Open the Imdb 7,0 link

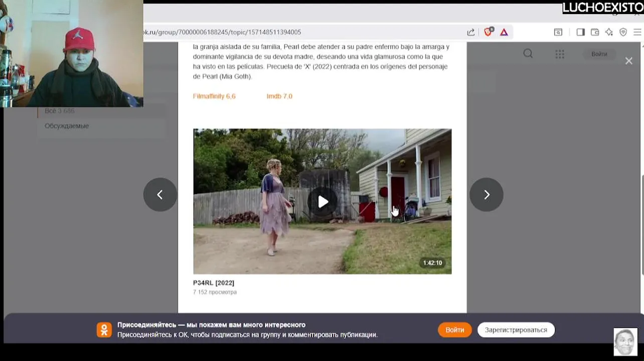tap(279, 96)
